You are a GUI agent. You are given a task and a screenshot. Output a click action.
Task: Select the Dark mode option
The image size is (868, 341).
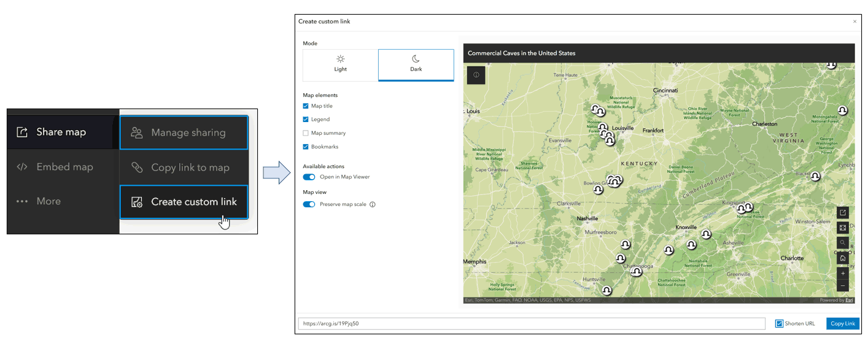click(416, 65)
